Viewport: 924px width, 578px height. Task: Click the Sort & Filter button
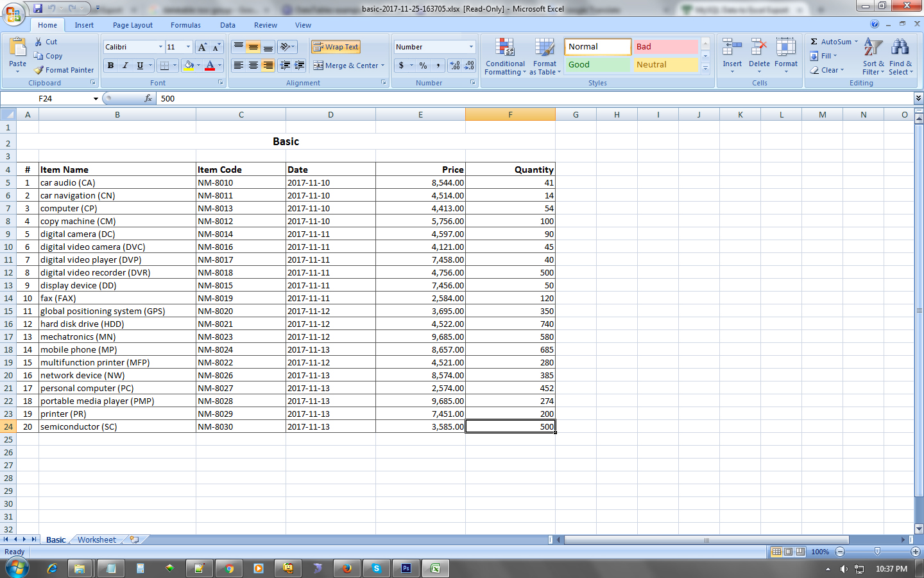[873, 57]
